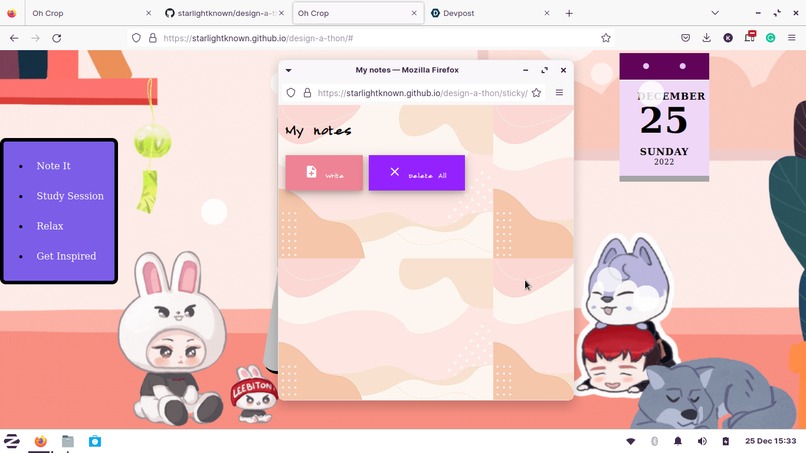This screenshot has height=453, width=806.
Task: Click the Delete All button
Action: 416,173
